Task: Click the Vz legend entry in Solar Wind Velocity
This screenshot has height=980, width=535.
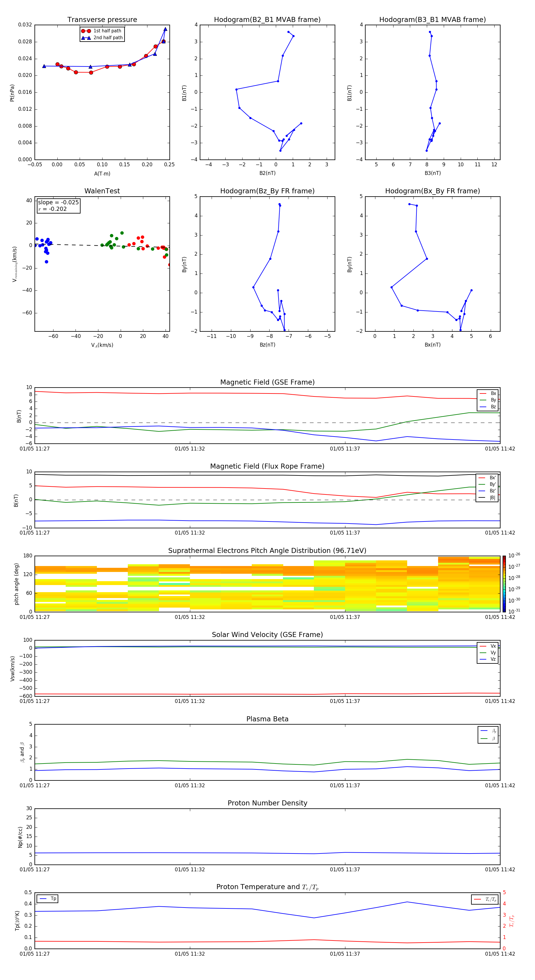Action: point(488,659)
